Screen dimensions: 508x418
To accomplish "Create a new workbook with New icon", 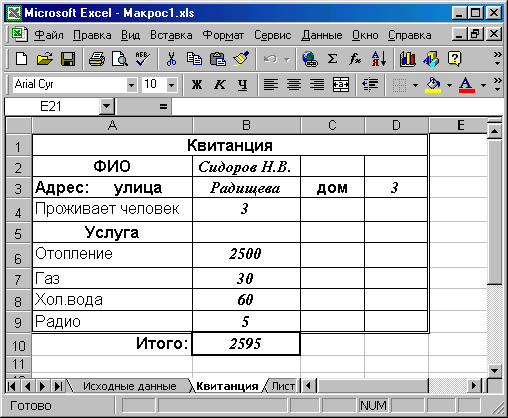I will 21,59.
